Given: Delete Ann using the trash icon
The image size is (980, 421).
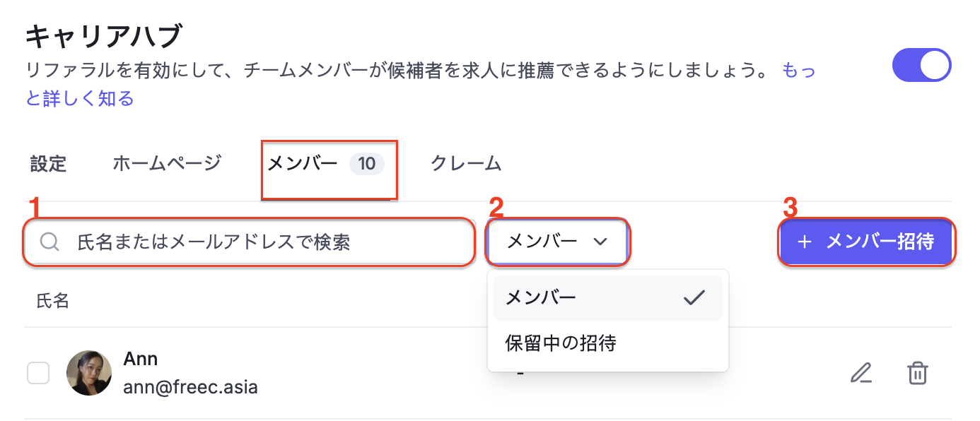Looking at the screenshot, I should (917, 372).
